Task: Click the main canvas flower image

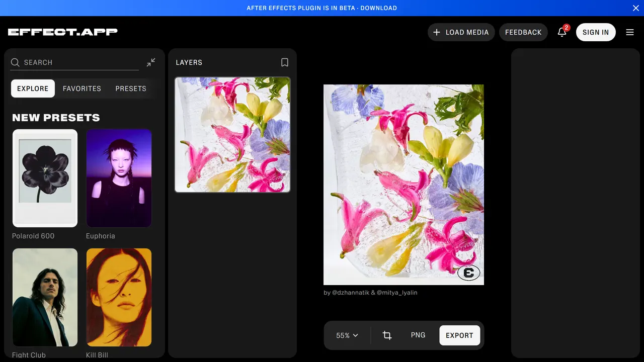Action: coord(404,185)
